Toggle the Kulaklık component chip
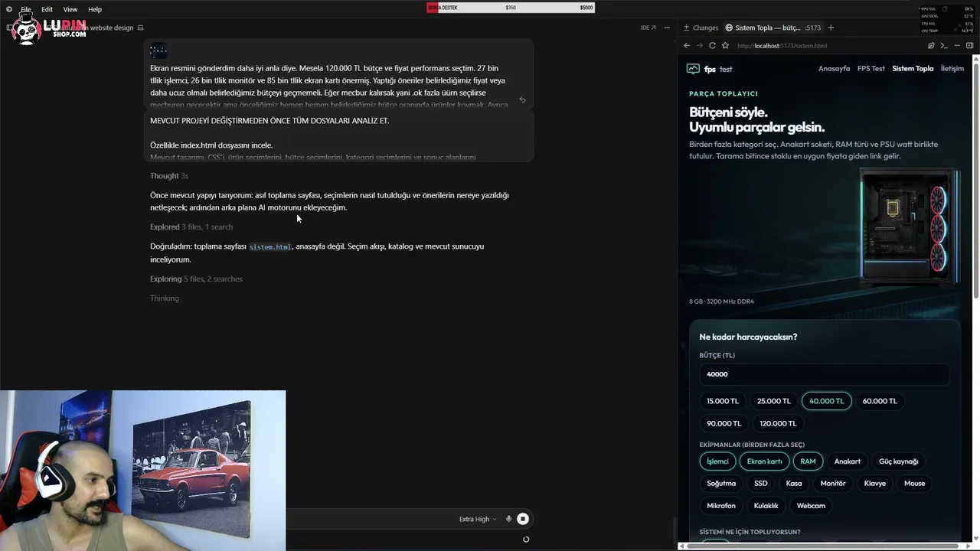Image resolution: width=980 pixels, height=551 pixels. [x=766, y=506]
